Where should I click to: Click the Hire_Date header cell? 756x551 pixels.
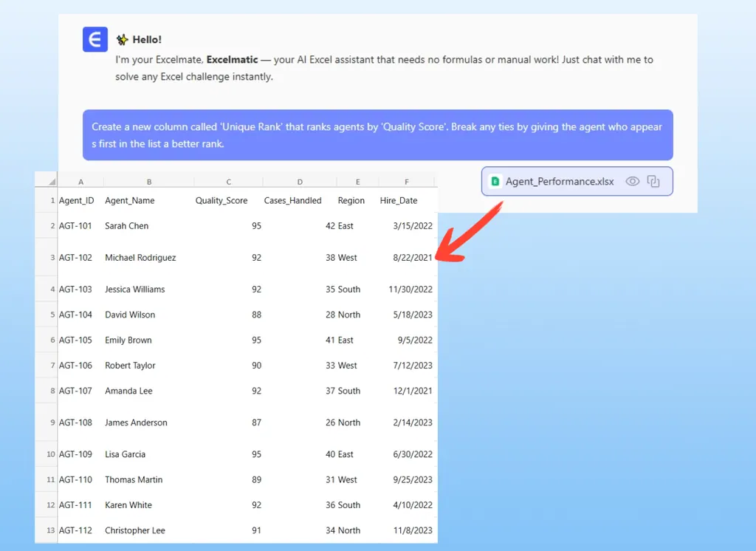[x=399, y=200]
